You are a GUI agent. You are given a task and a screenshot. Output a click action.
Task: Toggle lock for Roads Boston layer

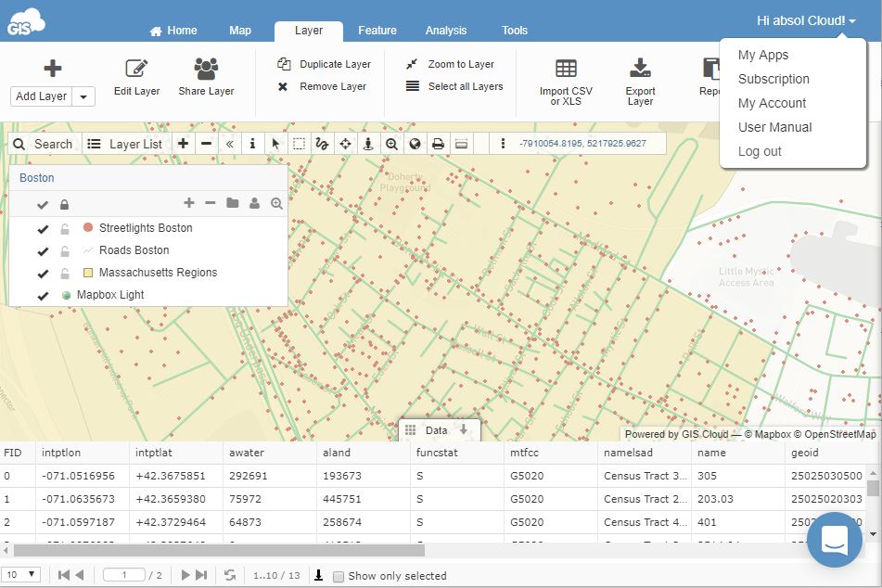point(65,251)
